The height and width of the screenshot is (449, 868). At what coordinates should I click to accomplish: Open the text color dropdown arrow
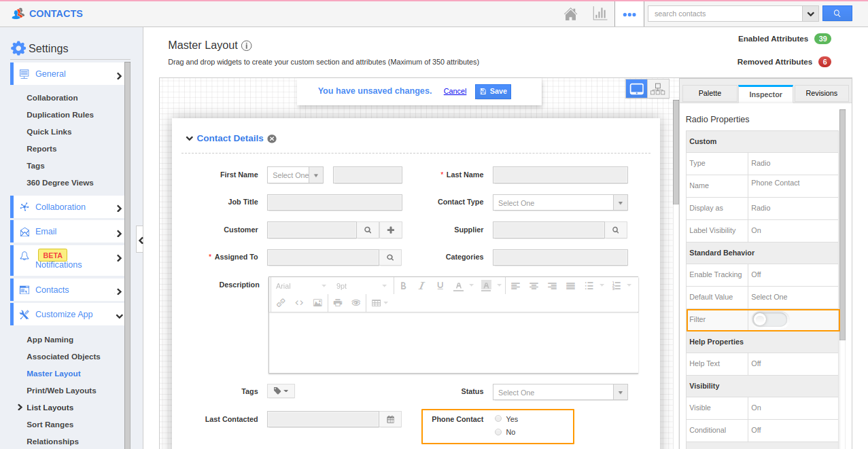[x=472, y=286]
